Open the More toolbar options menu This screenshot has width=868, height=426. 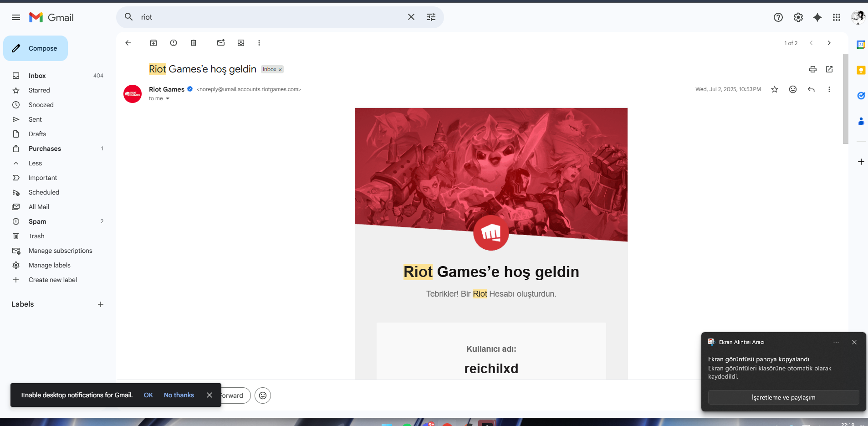(259, 43)
